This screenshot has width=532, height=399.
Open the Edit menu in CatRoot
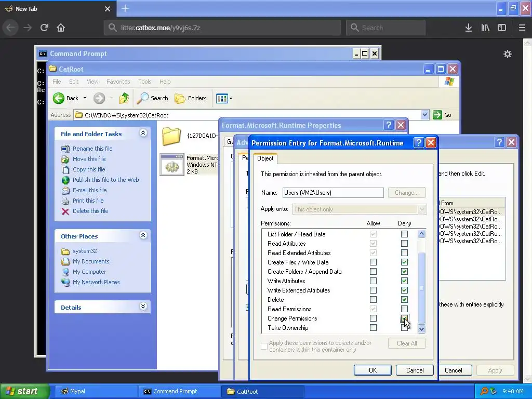click(74, 82)
